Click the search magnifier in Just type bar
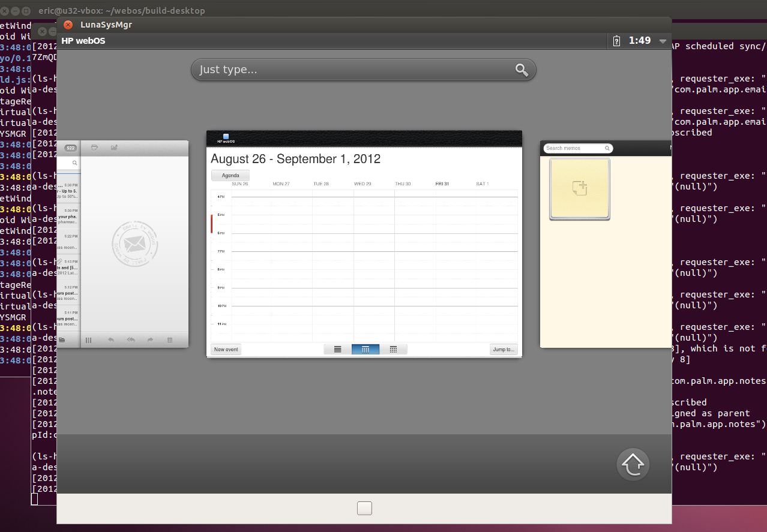767x532 pixels. [522, 70]
